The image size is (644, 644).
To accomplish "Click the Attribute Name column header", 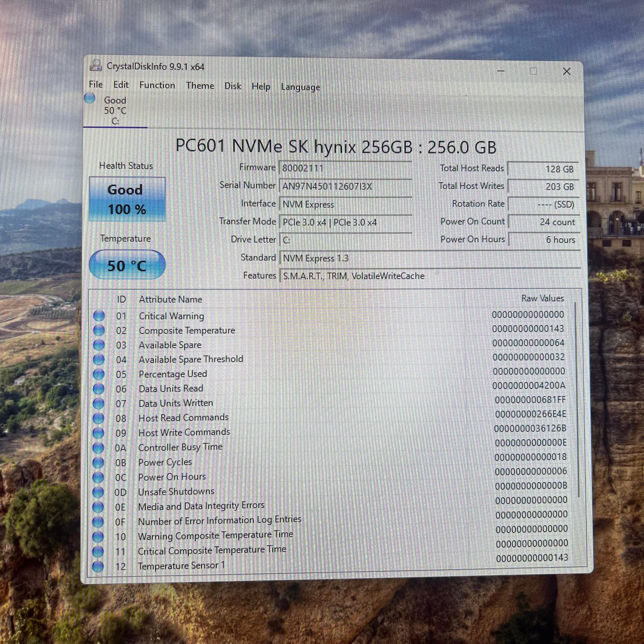I will [x=170, y=299].
